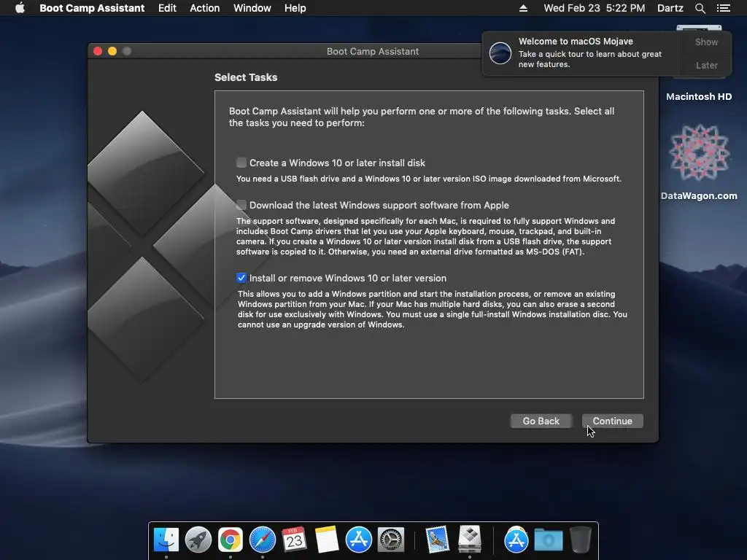Open the Trash in the Dock
Image resolution: width=747 pixels, height=560 pixels.
(x=580, y=540)
